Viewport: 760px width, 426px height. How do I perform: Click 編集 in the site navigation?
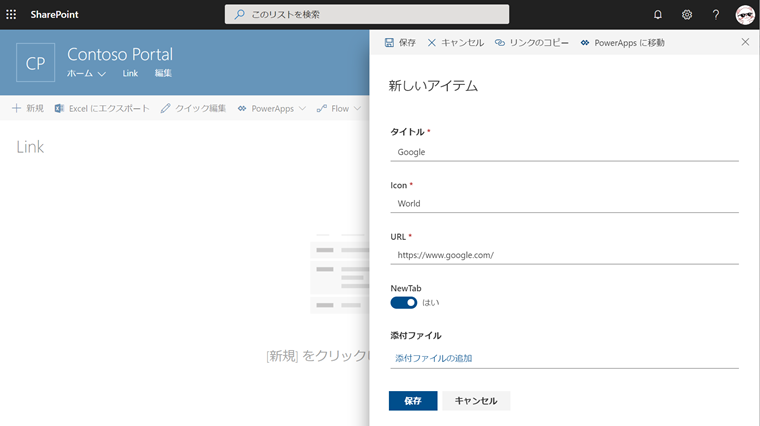tap(163, 73)
